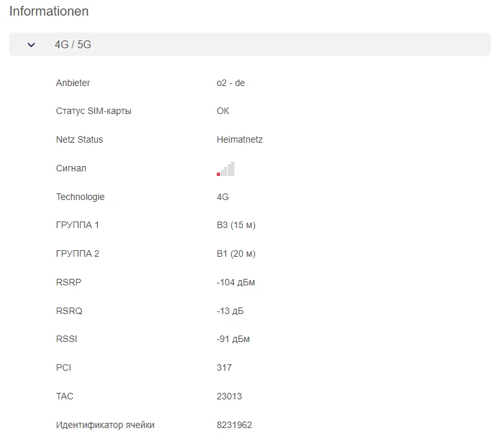Click the Informationen page heading

(x=49, y=12)
